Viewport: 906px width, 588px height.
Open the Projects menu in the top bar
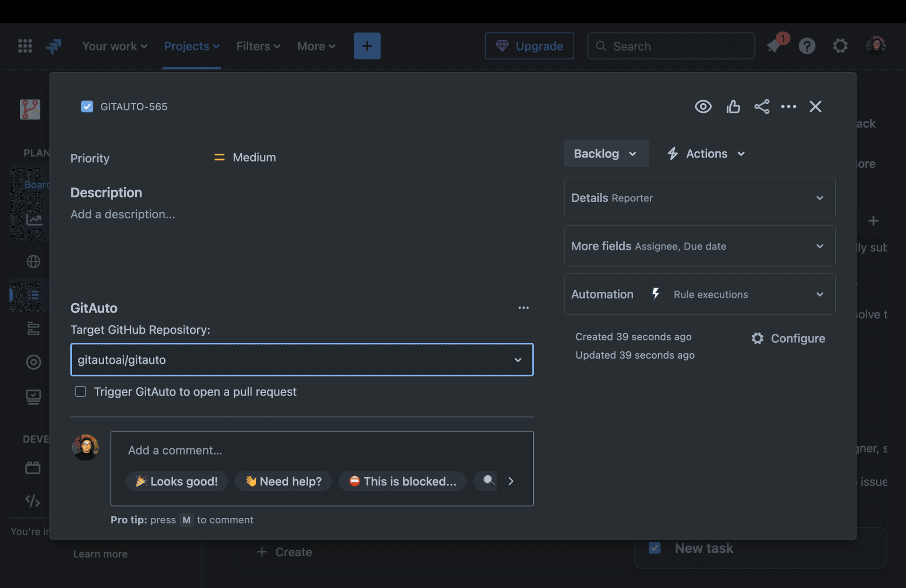pos(191,46)
